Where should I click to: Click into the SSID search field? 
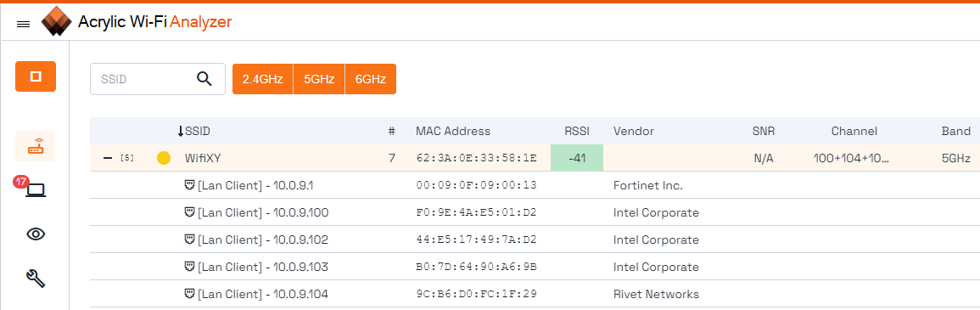pos(143,79)
